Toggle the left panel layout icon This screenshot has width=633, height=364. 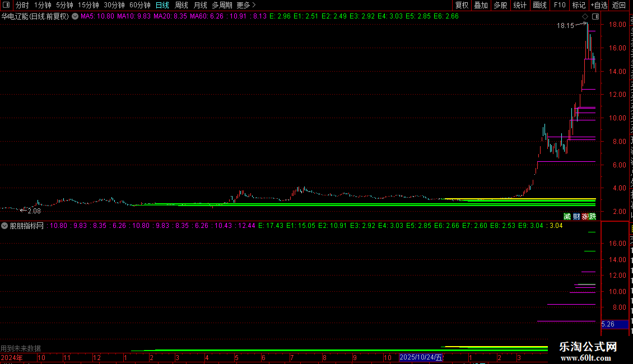click(6, 5)
